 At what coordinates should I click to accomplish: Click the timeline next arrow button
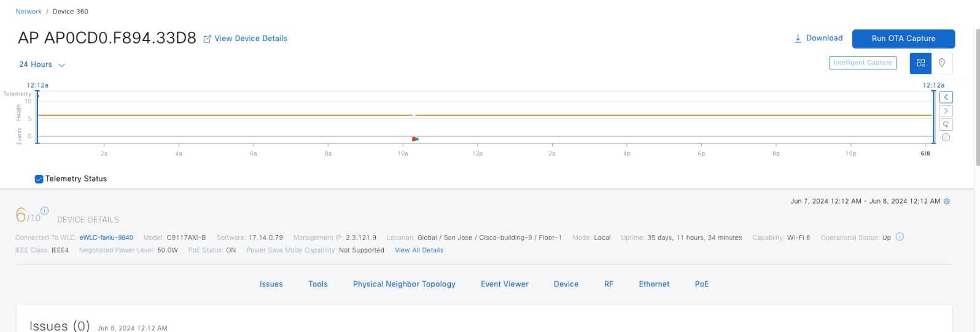(946, 111)
